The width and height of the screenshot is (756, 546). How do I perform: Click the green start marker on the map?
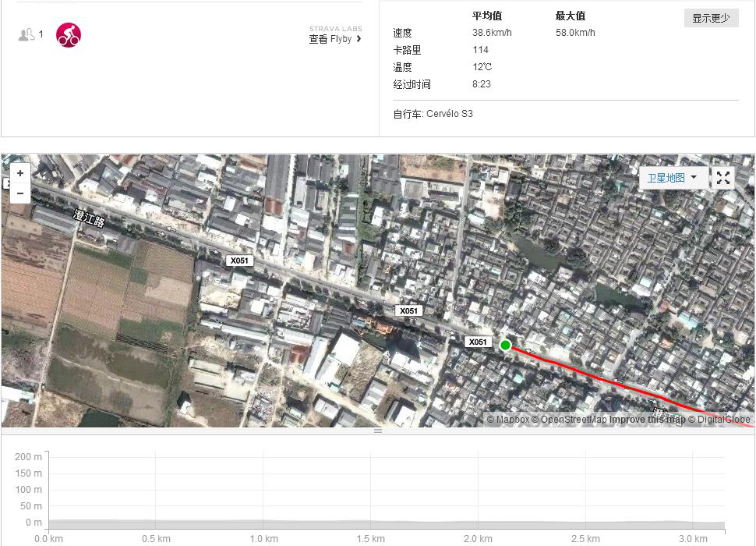(505, 344)
